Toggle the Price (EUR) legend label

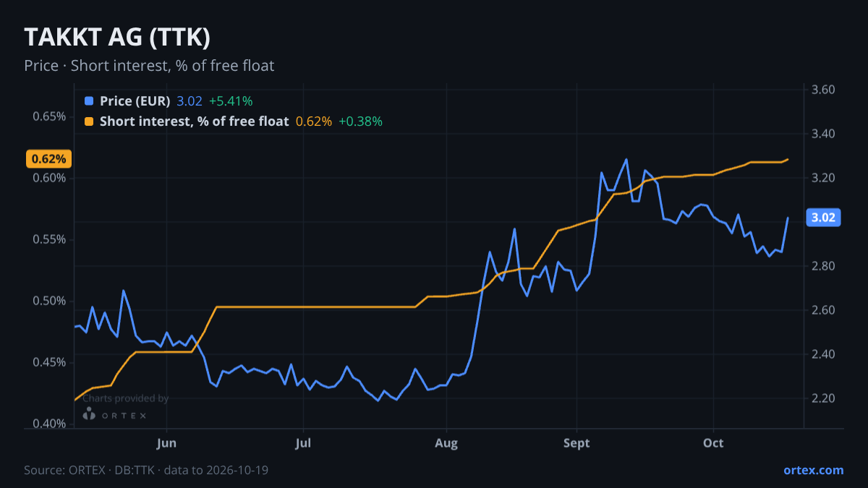(x=135, y=101)
